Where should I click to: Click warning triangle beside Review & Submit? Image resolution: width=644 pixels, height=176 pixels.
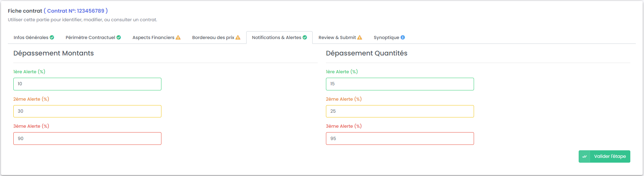pos(360,37)
